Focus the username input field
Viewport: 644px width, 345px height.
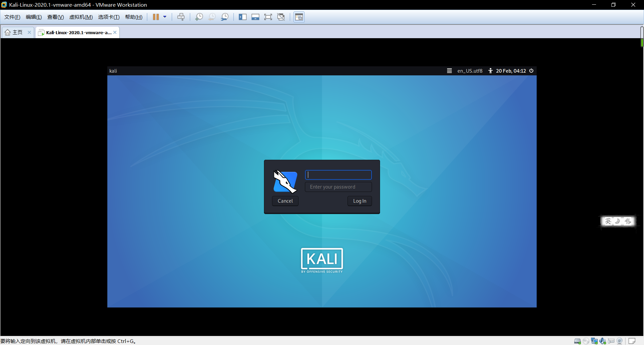click(x=338, y=175)
